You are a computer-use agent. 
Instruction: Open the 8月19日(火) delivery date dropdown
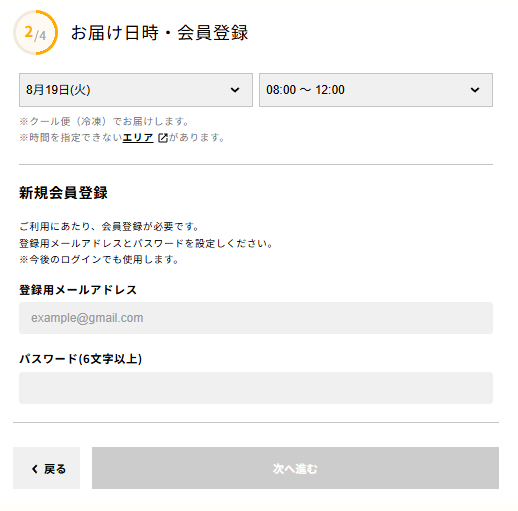136,90
